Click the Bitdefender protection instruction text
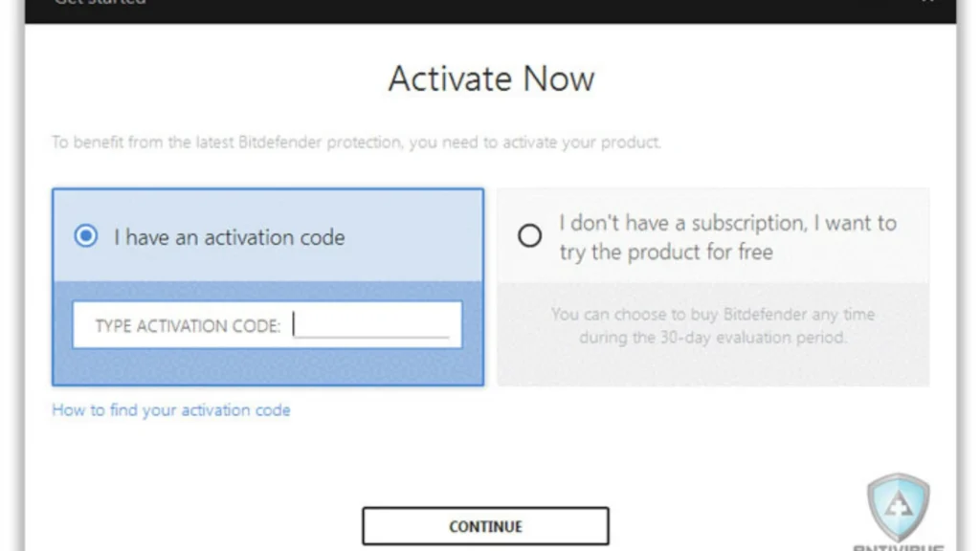The width and height of the screenshot is (980, 551). 356,142
